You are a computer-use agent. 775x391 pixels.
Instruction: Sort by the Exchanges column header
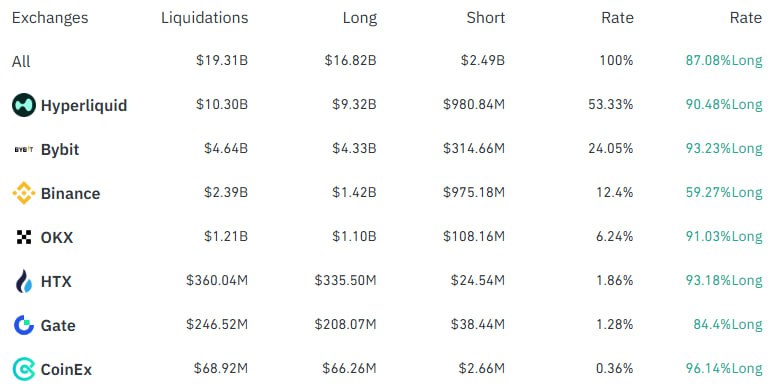(x=50, y=18)
